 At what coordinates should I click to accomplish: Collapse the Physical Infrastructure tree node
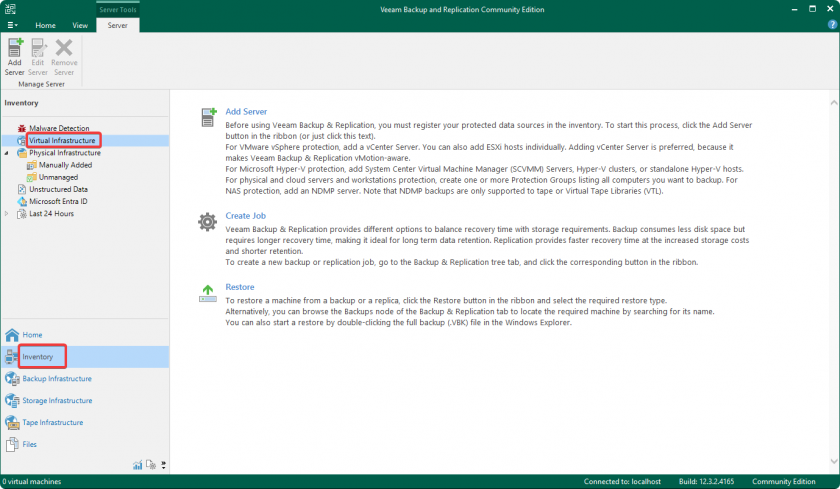8,153
